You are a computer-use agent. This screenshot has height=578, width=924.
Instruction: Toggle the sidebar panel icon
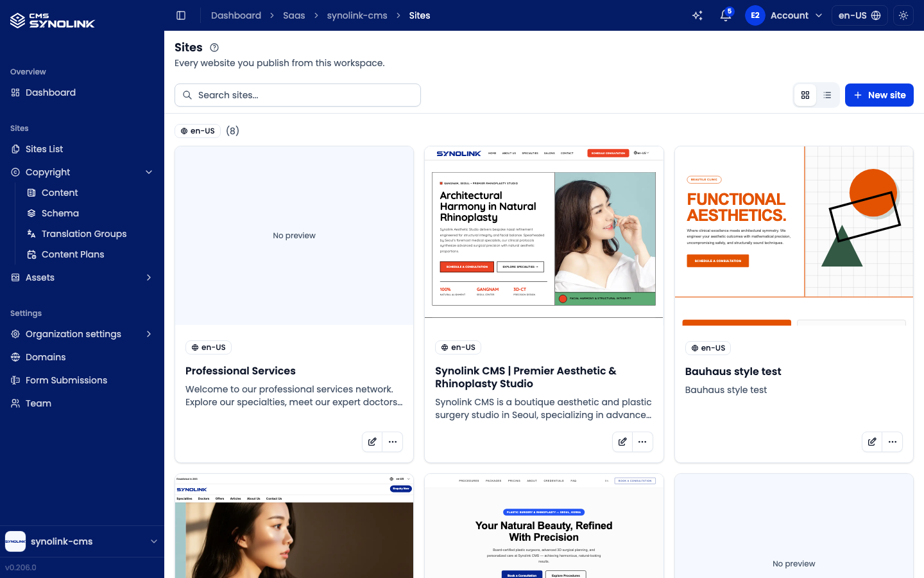(181, 15)
